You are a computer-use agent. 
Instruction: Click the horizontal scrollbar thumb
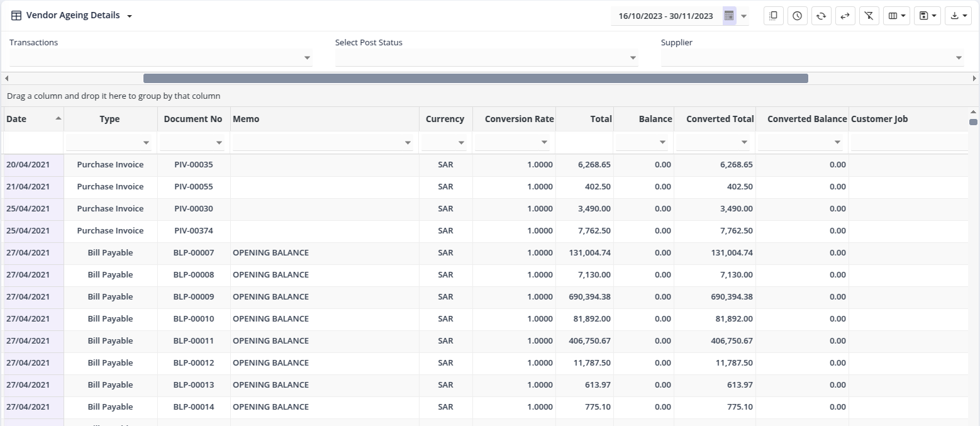[475, 78]
